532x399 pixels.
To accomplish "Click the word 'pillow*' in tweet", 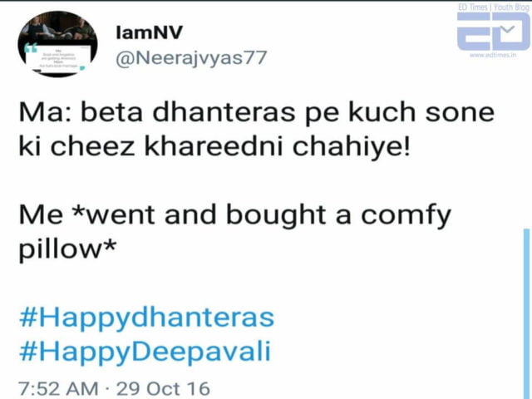I will 67,249.
